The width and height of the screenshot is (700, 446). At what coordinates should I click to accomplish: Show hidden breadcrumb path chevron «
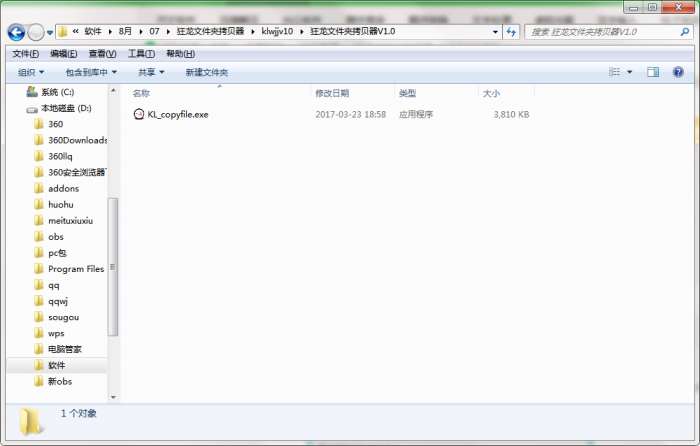[x=75, y=32]
